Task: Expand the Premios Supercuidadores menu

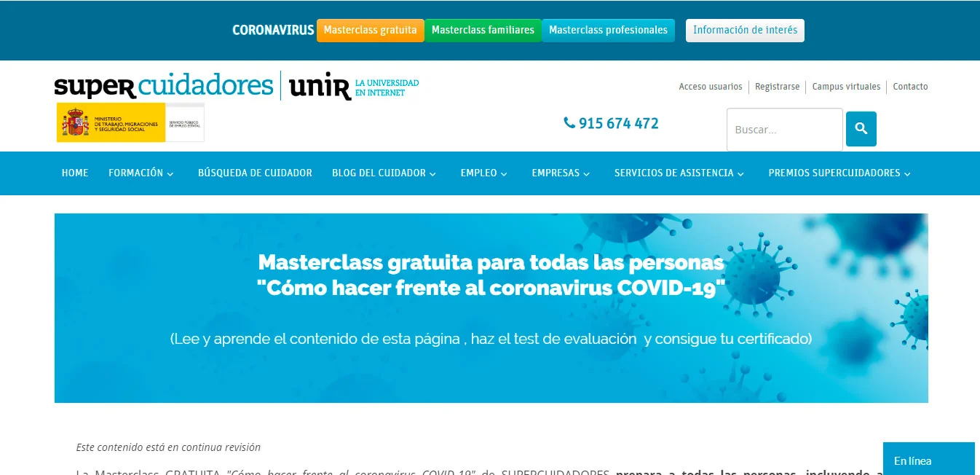Action: (839, 173)
